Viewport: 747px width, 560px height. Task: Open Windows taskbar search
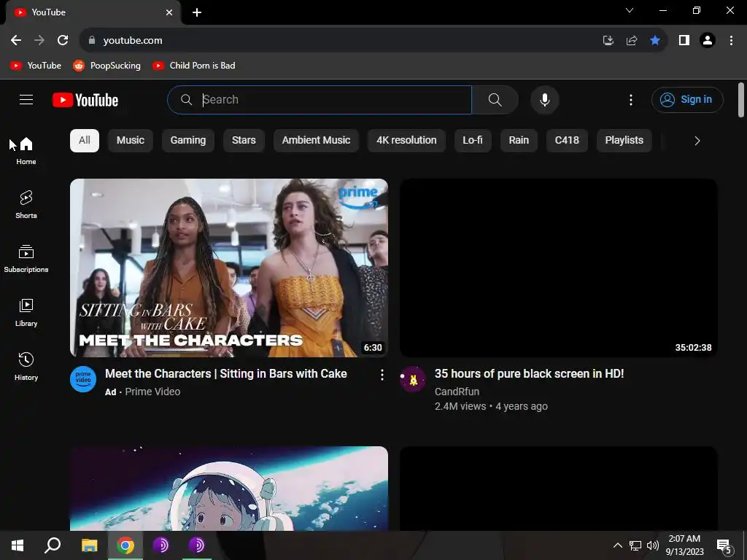[x=53, y=545]
